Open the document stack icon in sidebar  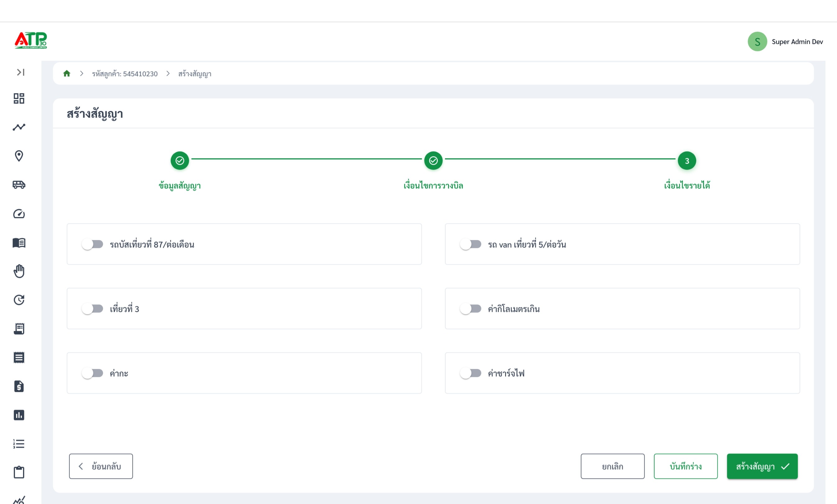click(x=19, y=329)
